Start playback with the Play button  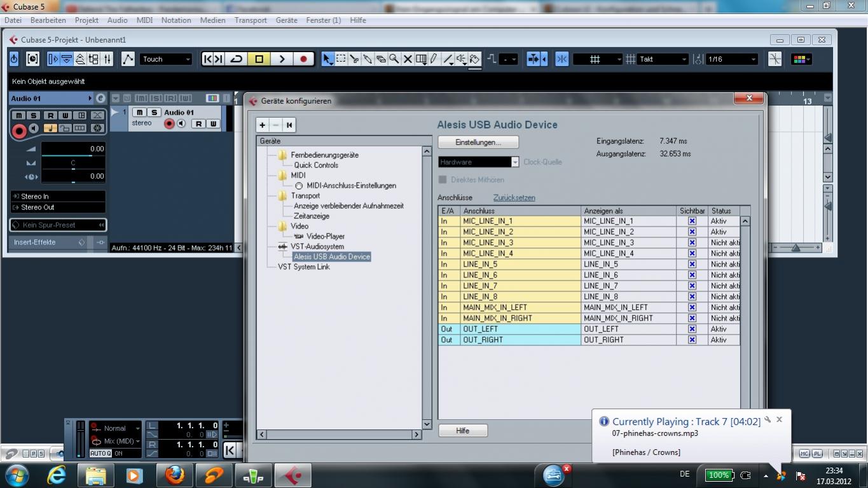tap(282, 59)
